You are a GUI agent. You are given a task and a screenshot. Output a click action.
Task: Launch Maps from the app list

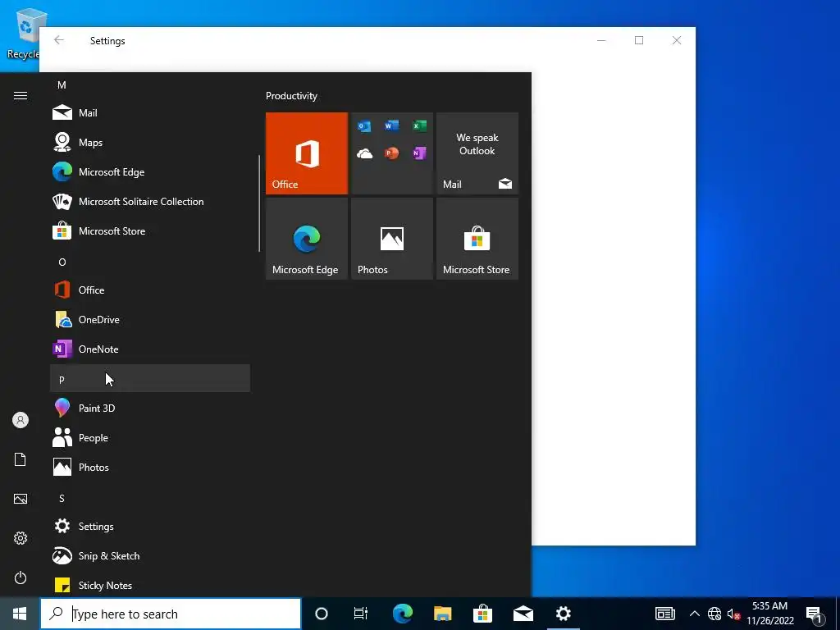pos(150,143)
